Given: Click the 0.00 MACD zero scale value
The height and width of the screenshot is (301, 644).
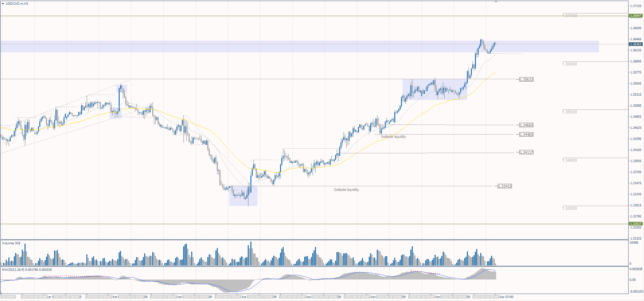Looking at the screenshot, I should coord(633,280).
